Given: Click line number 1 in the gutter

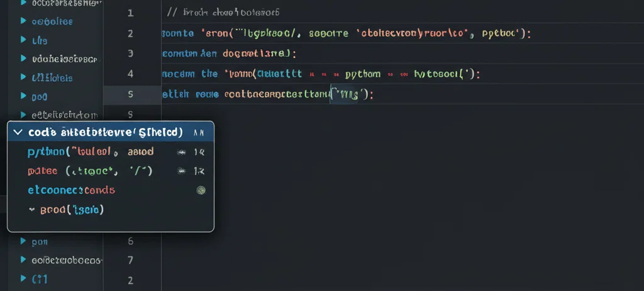Looking at the screenshot, I should tap(131, 13).
